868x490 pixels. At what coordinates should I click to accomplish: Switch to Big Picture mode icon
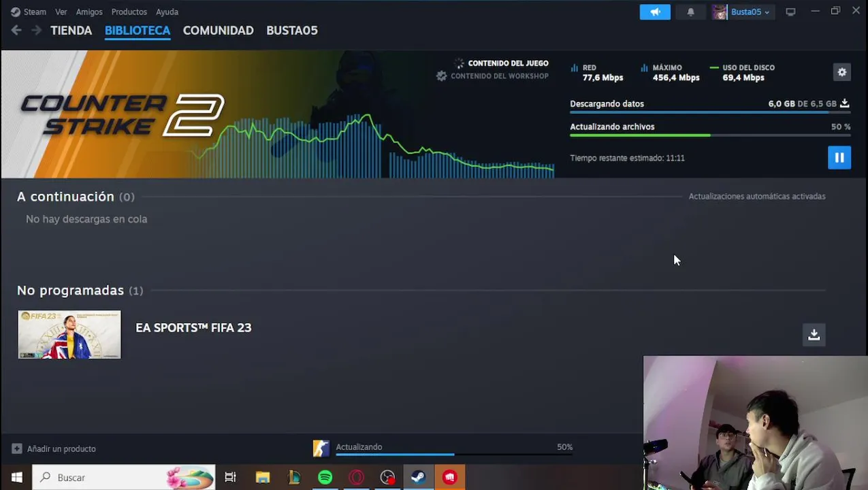790,12
